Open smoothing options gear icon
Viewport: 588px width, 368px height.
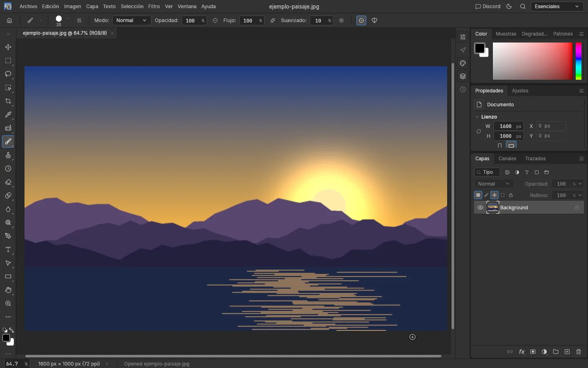click(x=341, y=20)
